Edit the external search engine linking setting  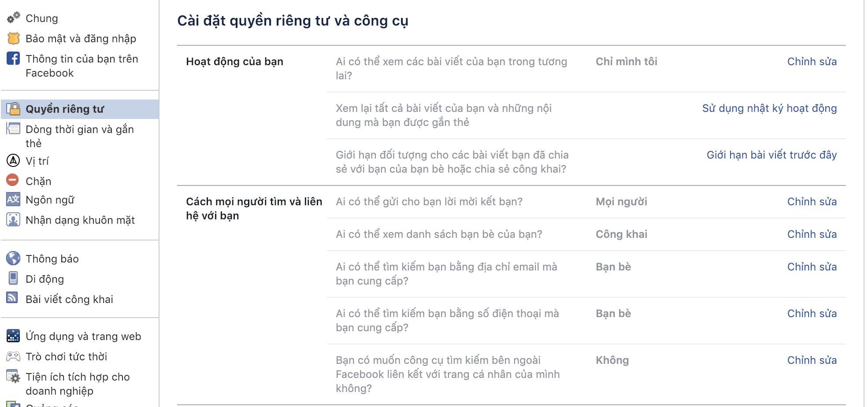pos(812,360)
